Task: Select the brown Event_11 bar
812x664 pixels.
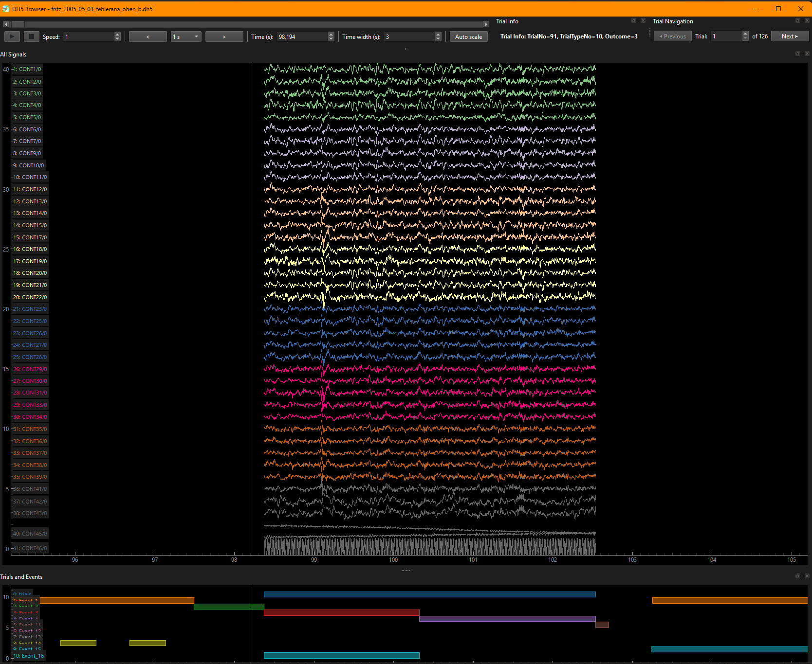Action: 602,625
